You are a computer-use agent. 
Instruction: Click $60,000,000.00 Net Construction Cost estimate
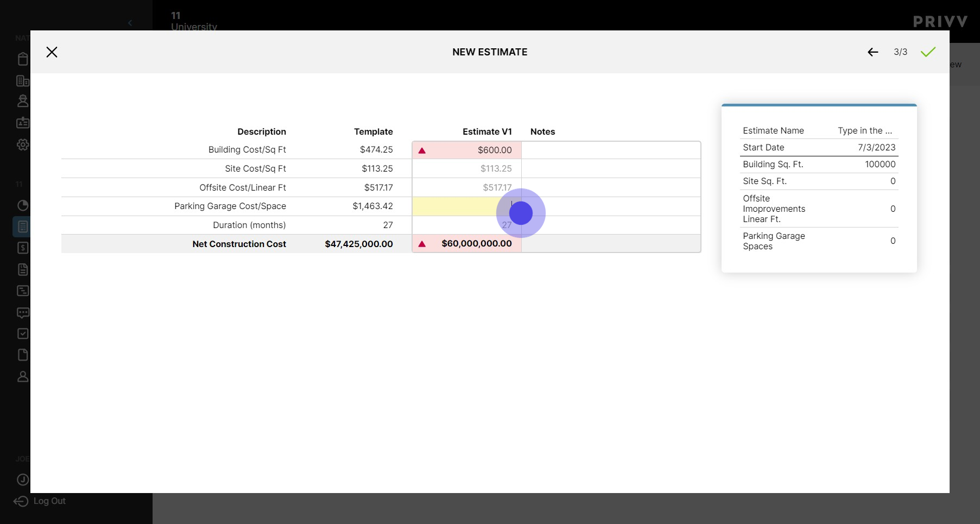pyautogui.click(x=477, y=243)
